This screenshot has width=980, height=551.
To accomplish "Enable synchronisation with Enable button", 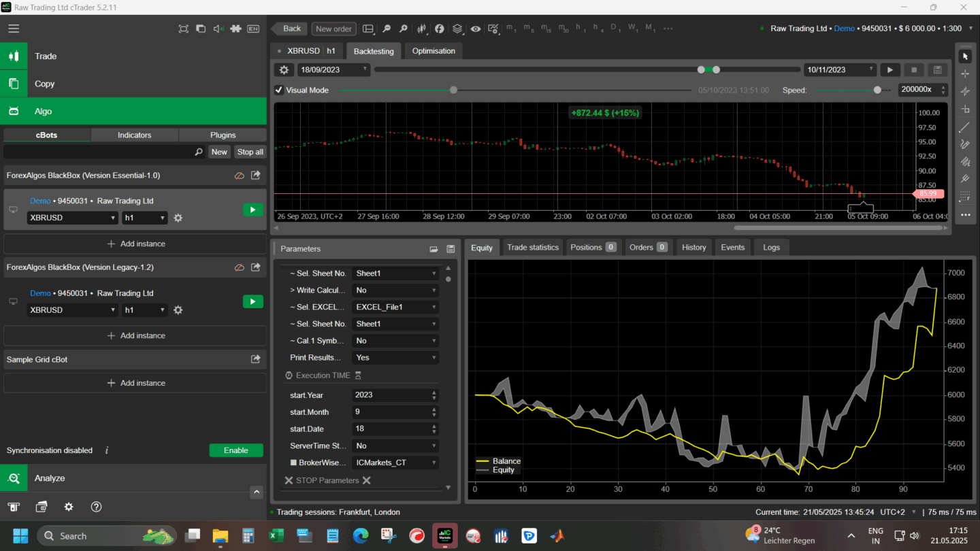I will click(235, 450).
